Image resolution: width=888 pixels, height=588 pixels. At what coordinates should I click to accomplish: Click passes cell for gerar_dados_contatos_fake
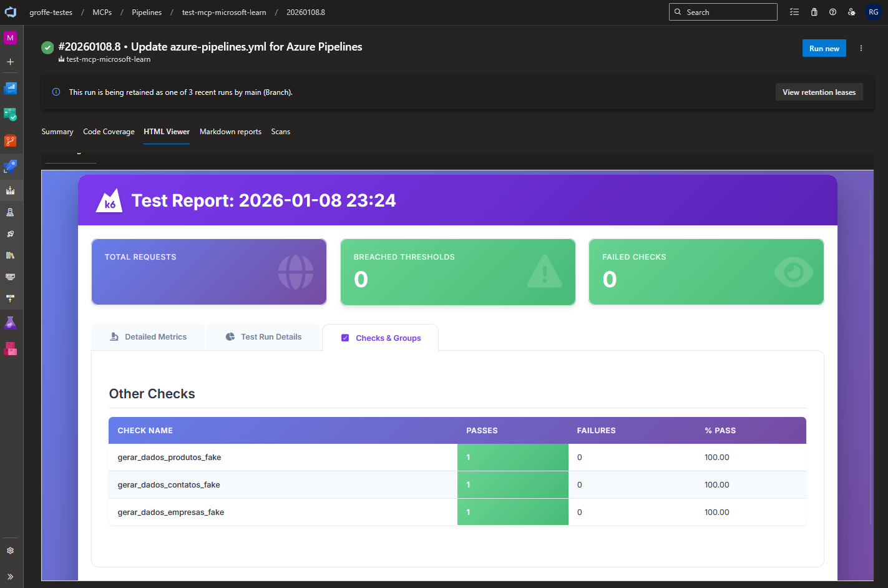[x=513, y=485]
